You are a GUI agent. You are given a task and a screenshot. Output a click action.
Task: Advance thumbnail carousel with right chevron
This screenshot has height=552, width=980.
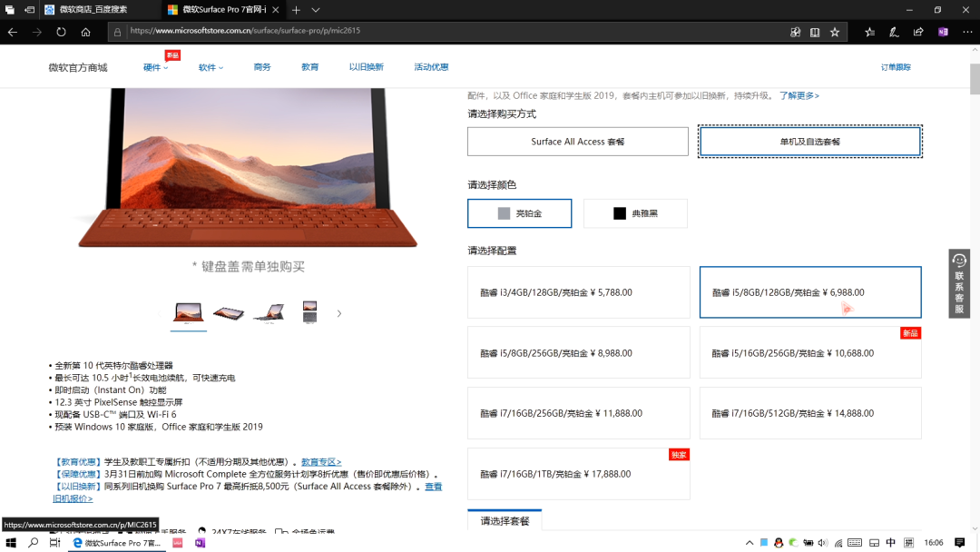click(x=339, y=313)
